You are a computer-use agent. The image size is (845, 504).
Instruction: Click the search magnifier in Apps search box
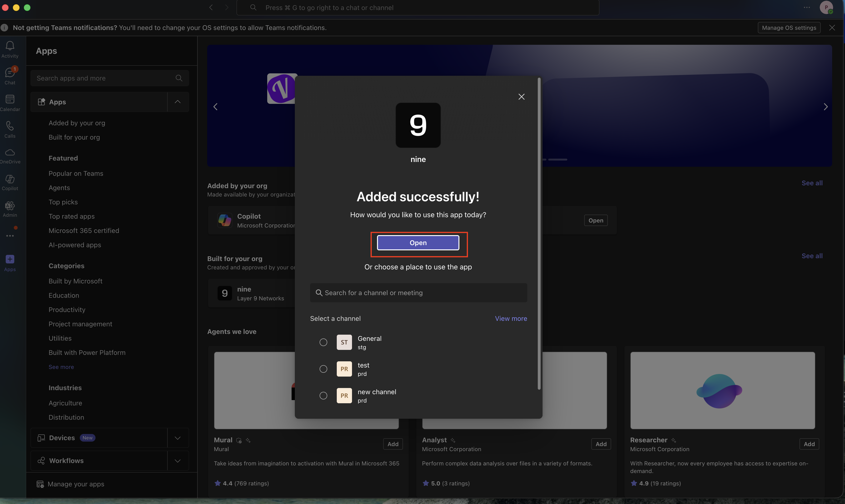coord(179,78)
